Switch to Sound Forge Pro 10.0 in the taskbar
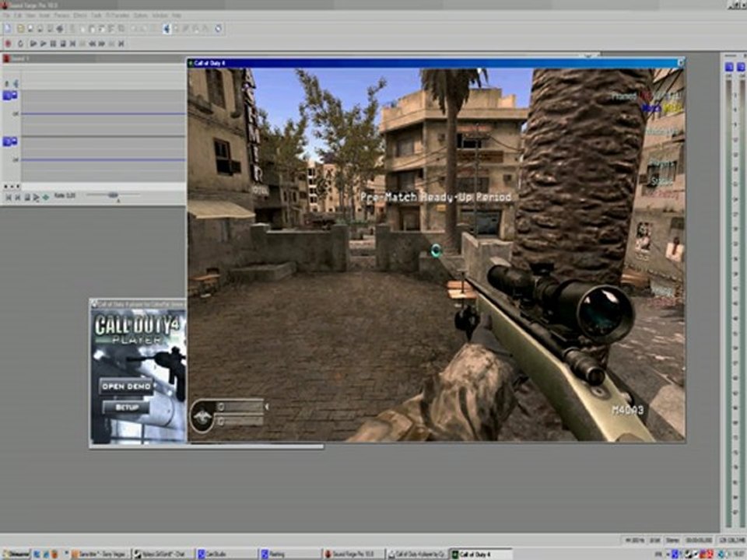The image size is (747, 560). 353,555
